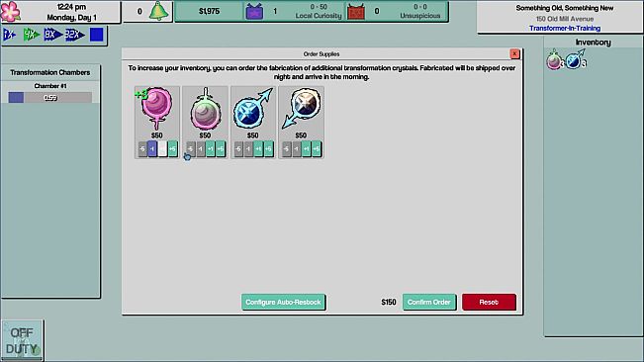Open Configure Auto-Restock
644x362 pixels.
283,302
